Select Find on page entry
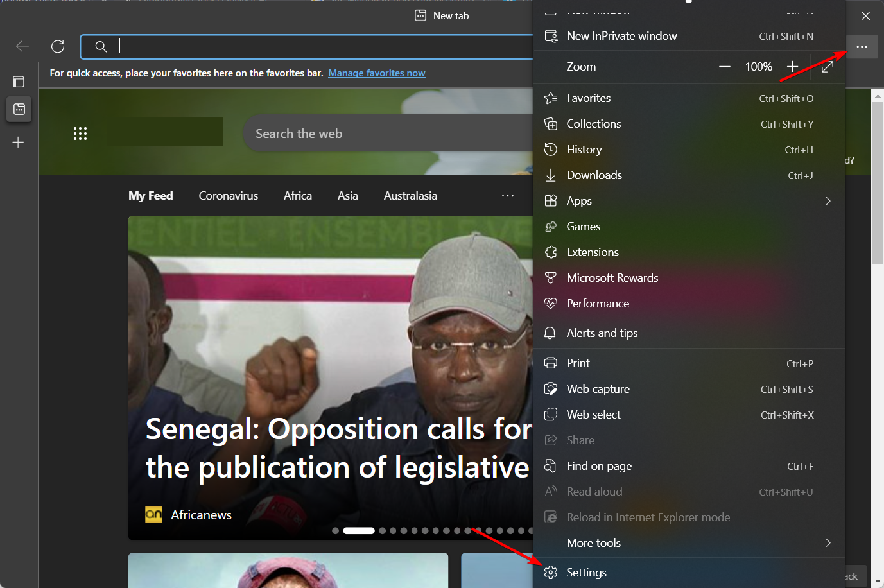 (x=689, y=466)
